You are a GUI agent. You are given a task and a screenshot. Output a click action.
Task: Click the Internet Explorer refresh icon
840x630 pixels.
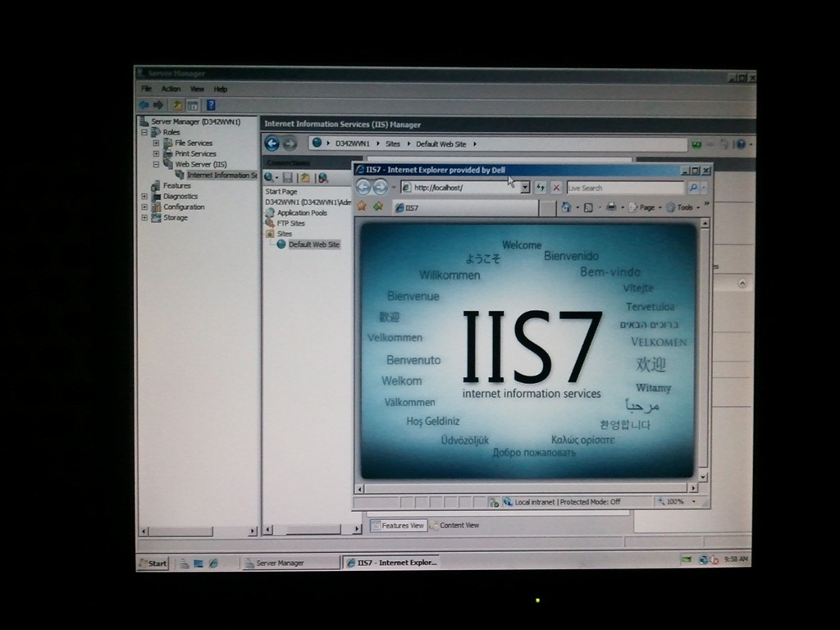pos(541,188)
